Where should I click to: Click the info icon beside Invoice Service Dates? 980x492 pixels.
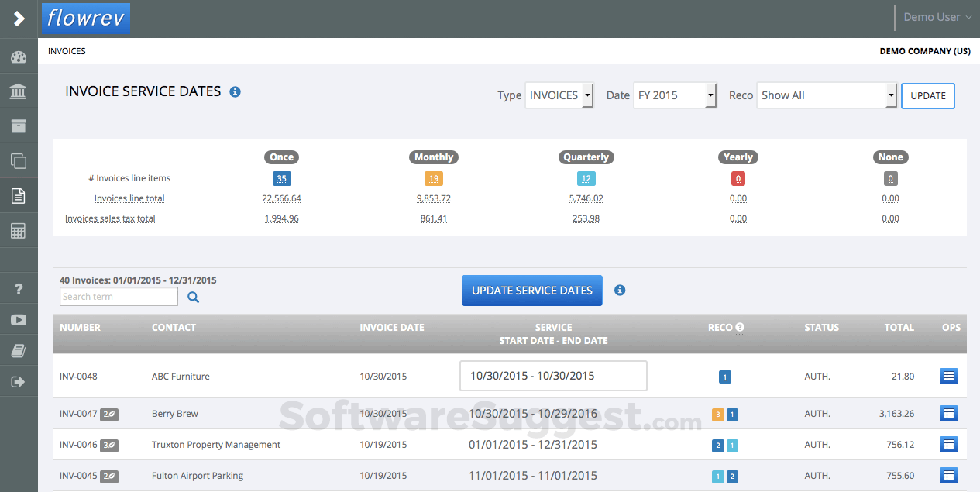pyautogui.click(x=235, y=91)
